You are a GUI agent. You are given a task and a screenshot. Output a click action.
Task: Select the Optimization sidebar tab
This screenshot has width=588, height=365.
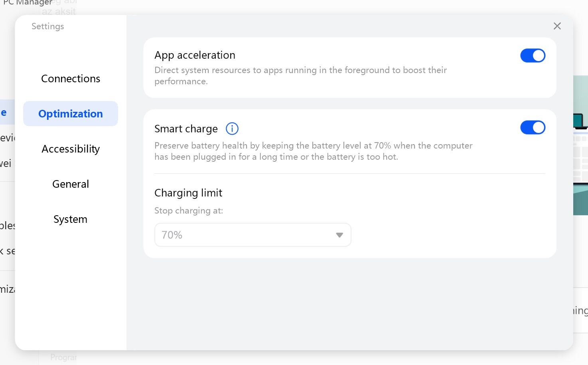pyautogui.click(x=71, y=114)
